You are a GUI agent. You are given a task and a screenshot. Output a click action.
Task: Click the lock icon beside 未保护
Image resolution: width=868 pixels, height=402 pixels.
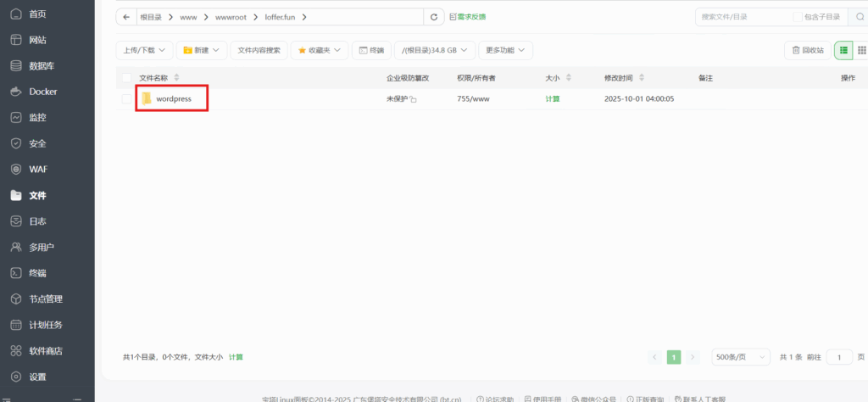(x=413, y=100)
